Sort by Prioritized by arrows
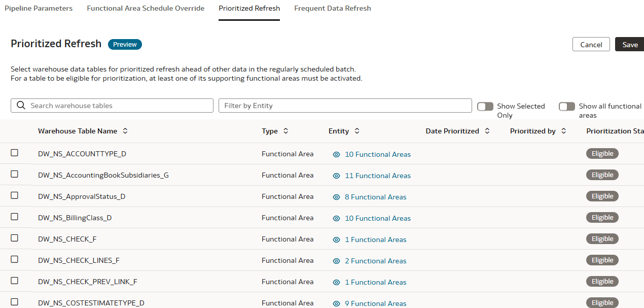644x308 pixels. coord(564,131)
